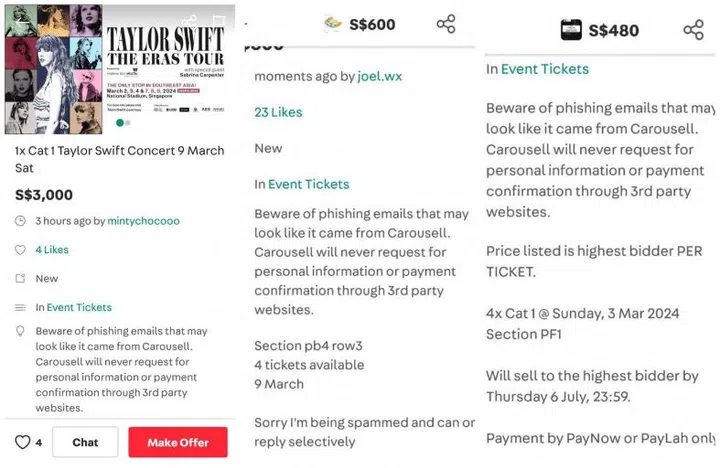
Task: Tap the category icon beside Event Tickets
Action: (x=20, y=308)
